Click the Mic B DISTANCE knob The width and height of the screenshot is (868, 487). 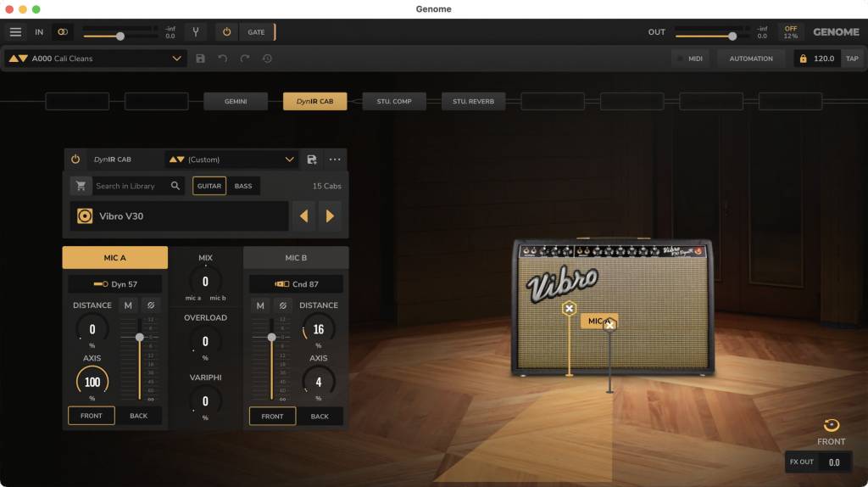pyautogui.click(x=319, y=329)
